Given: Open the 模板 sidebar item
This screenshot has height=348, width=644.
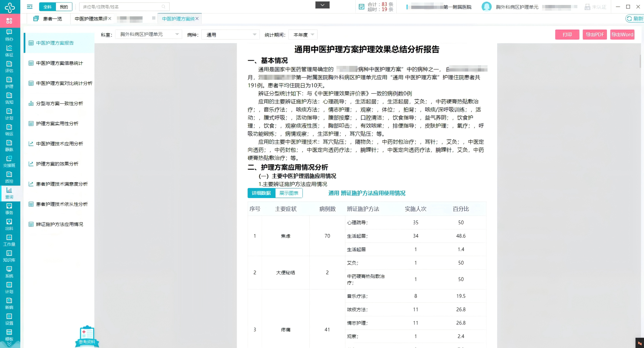Looking at the screenshot, I should coord(9,335).
